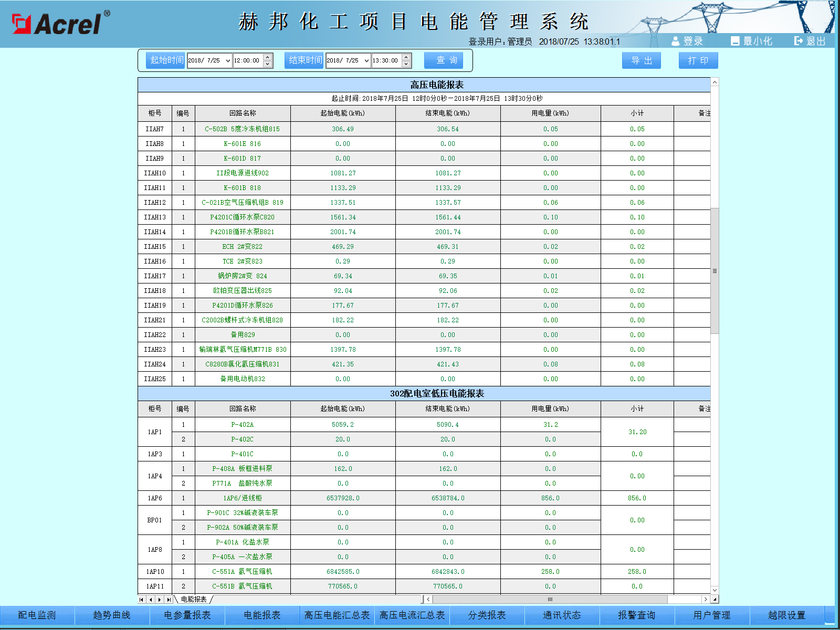Open the 分类报表 classified report

point(487,615)
